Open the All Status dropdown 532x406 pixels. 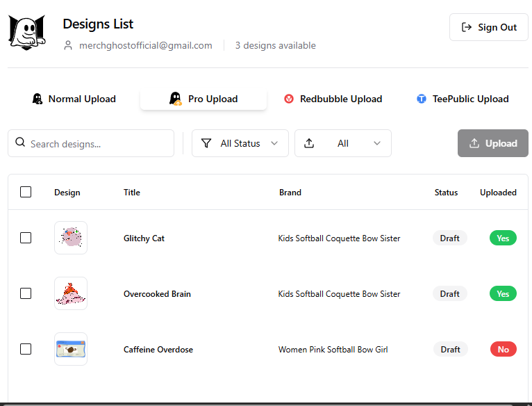pos(240,143)
